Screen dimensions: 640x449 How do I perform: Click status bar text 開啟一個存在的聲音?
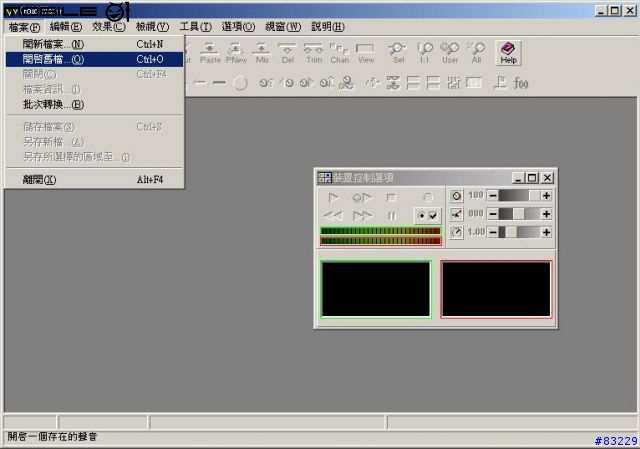52,437
